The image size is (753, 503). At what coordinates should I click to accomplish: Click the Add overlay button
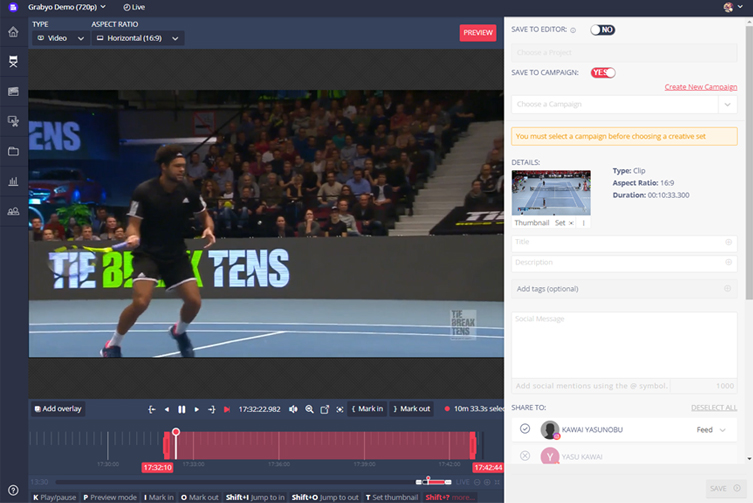click(58, 409)
